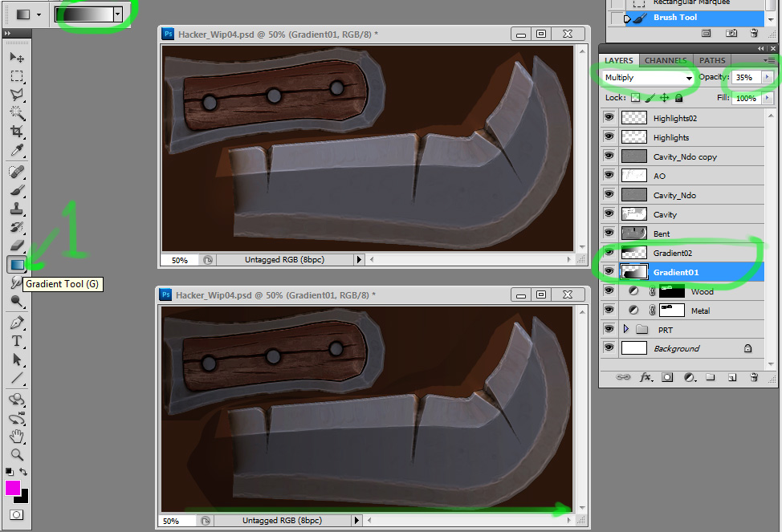Open the tool preset picker arrow
The height and width of the screenshot is (532, 782).
(39, 14)
